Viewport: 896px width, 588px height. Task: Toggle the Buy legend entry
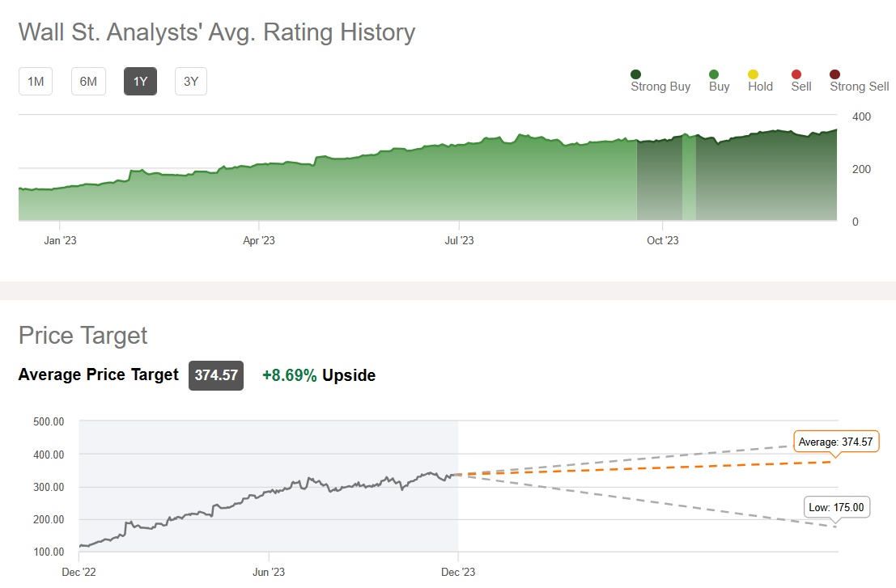click(714, 74)
